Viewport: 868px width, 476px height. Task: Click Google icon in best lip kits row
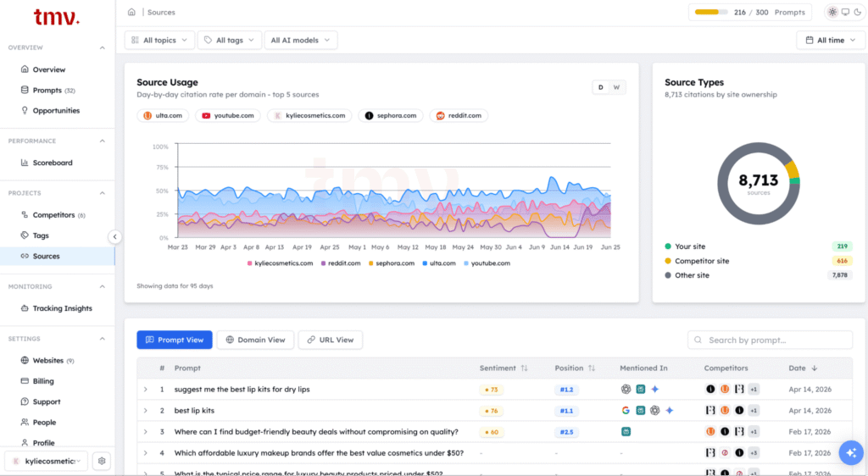pyautogui.click(x=626, y=411)
